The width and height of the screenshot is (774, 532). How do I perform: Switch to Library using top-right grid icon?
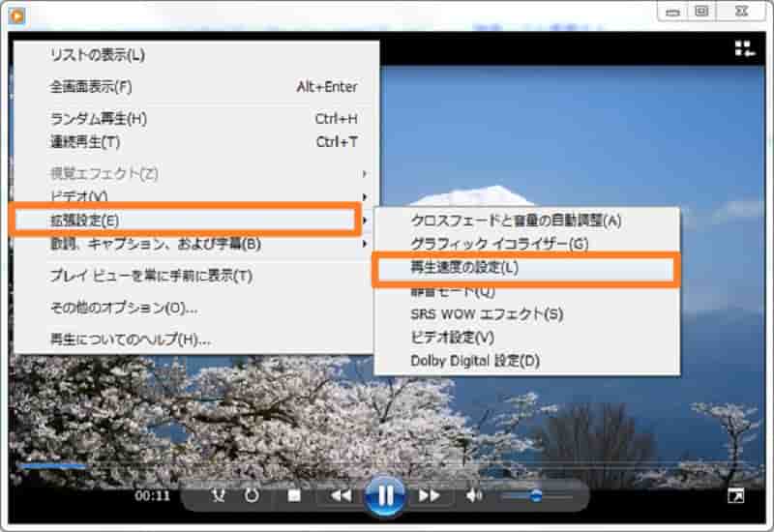(x=744, y=48)
